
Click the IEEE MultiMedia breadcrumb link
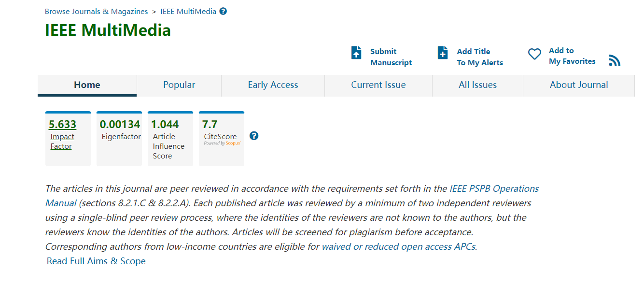click(188, 11)
